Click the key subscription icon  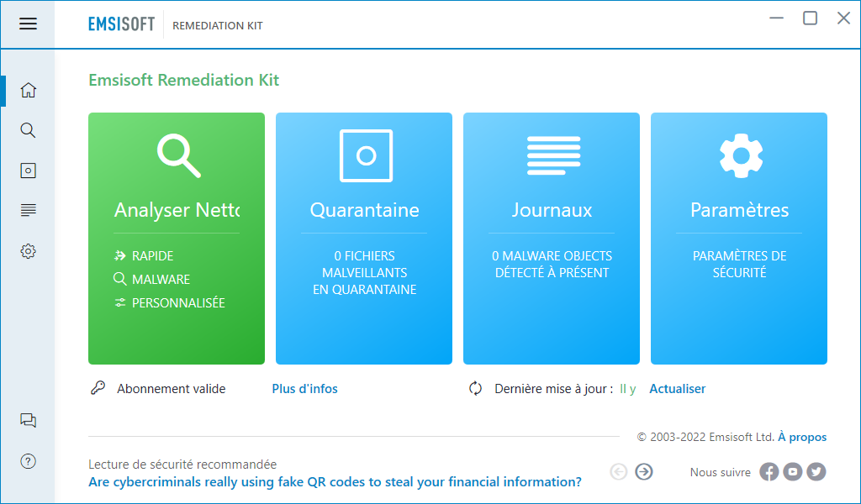[x=98, y=388]
